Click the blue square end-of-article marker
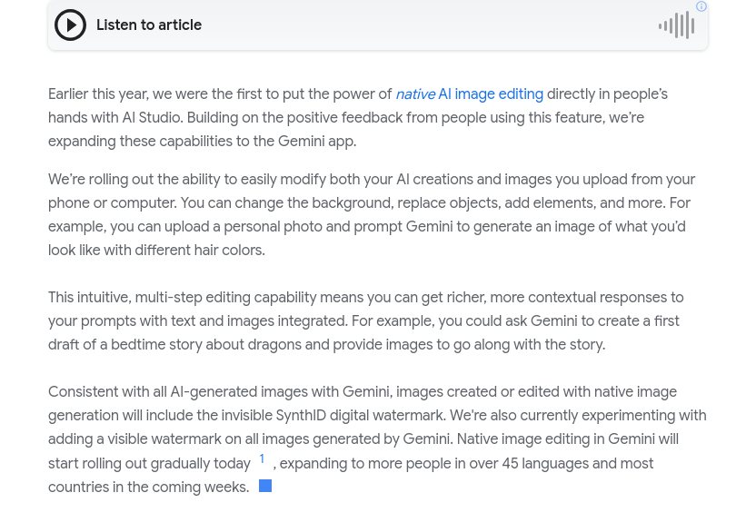Viewport: 756px width, 532px height. point(265,487)
